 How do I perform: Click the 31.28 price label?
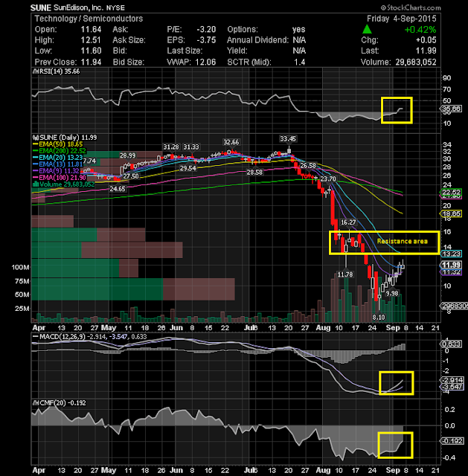click(x=171, y=147)
